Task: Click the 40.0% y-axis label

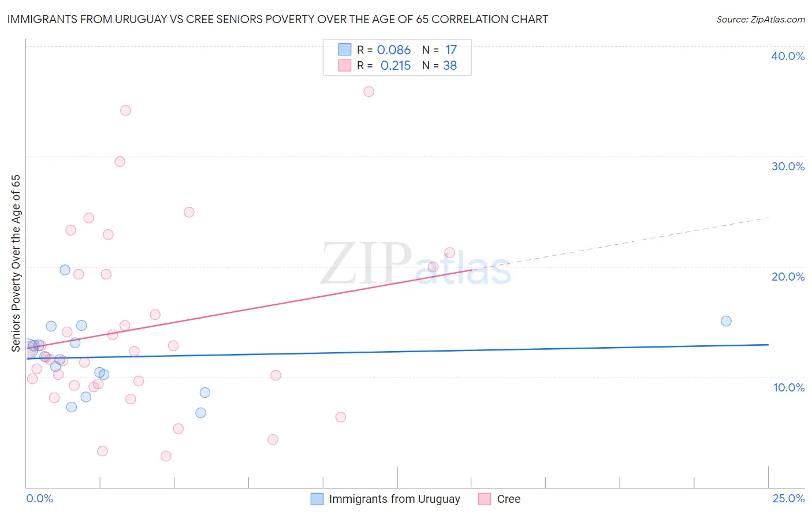Action: [788, 56]
